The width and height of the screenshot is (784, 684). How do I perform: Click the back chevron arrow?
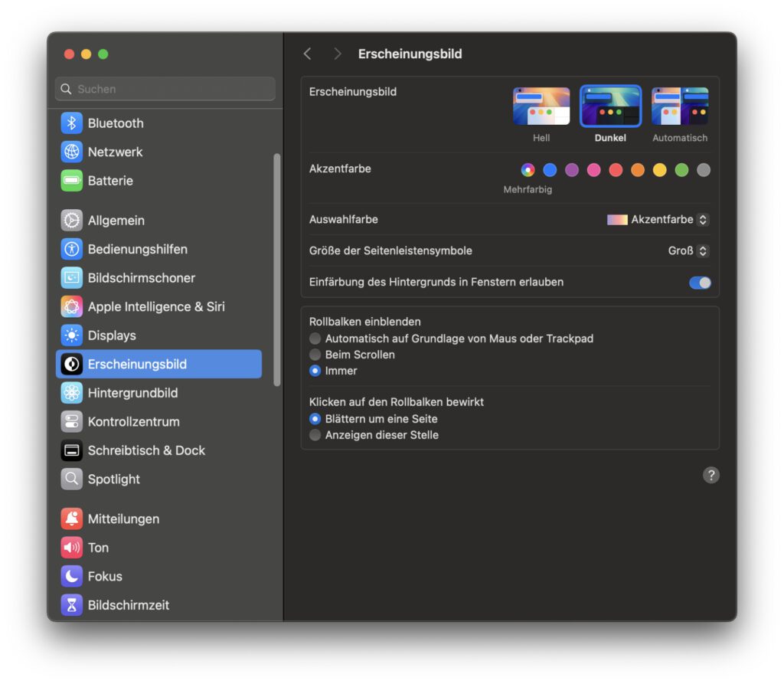click(308, 54)
